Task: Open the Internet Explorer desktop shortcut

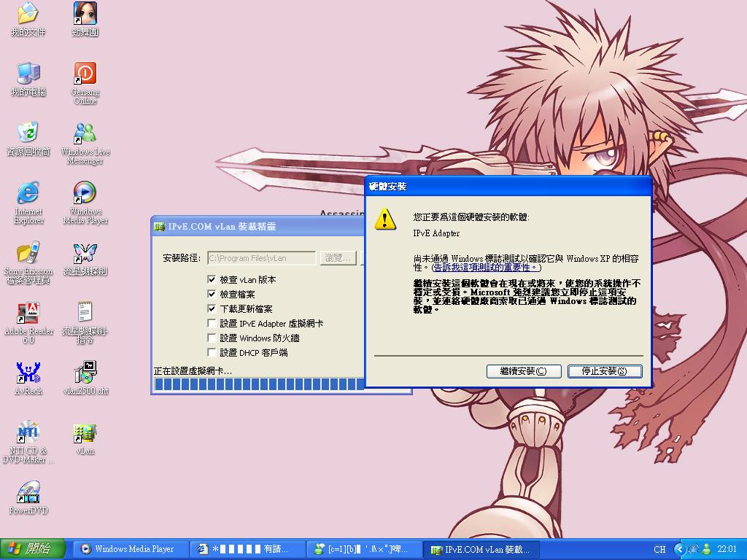Action: pos(28,194)
